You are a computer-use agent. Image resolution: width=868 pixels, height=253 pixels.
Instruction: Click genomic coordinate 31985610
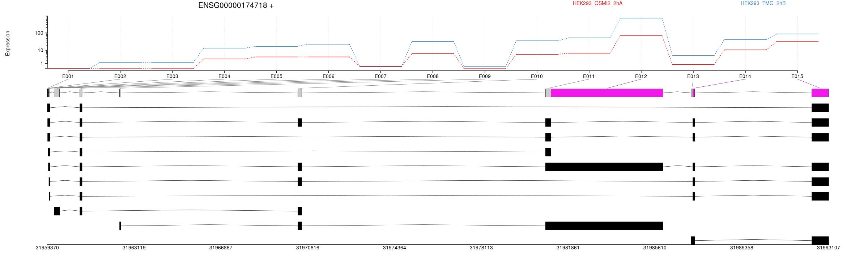tap(655, 248)
